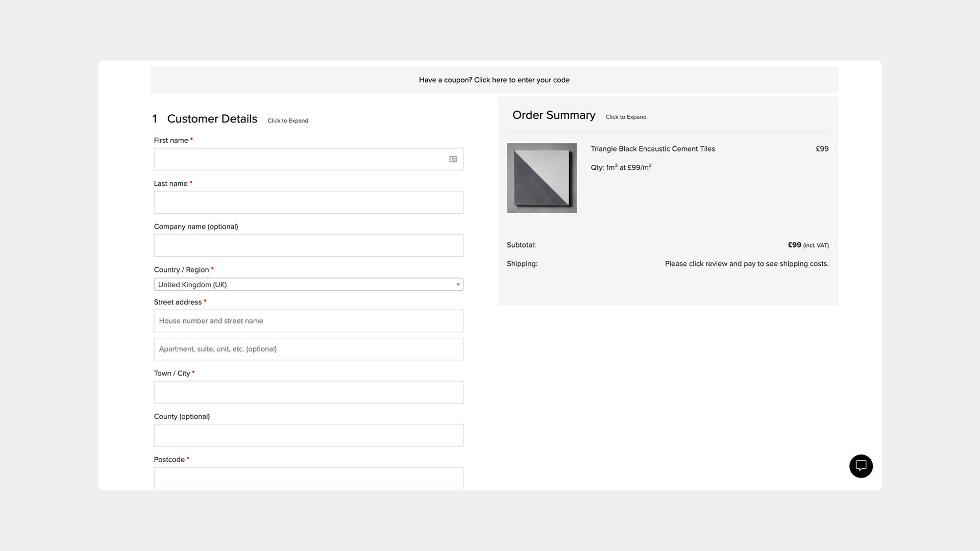
Task: Expand the Order Summary panel
Action: click(626, 117)
